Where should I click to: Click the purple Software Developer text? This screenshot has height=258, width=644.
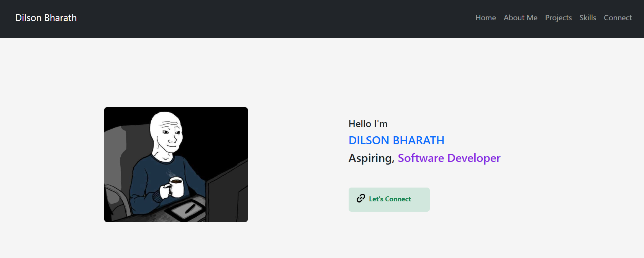tap(449, 158)
